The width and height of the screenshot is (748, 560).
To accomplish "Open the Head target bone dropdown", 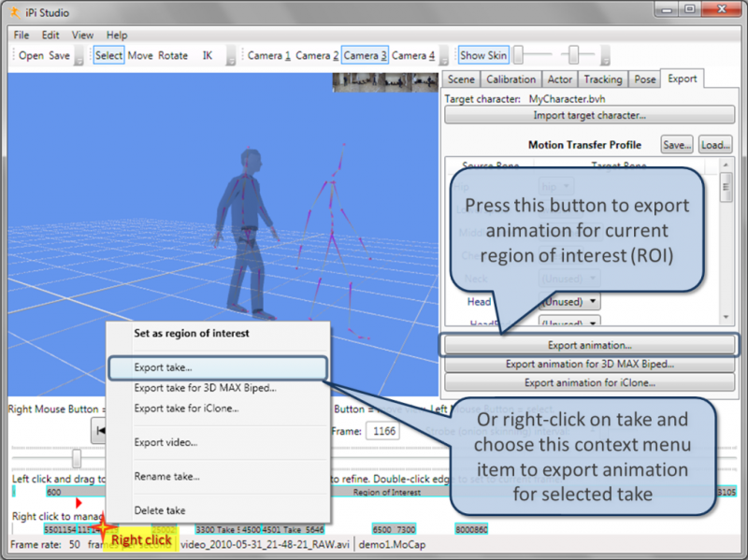I will [x=569, y=301].
